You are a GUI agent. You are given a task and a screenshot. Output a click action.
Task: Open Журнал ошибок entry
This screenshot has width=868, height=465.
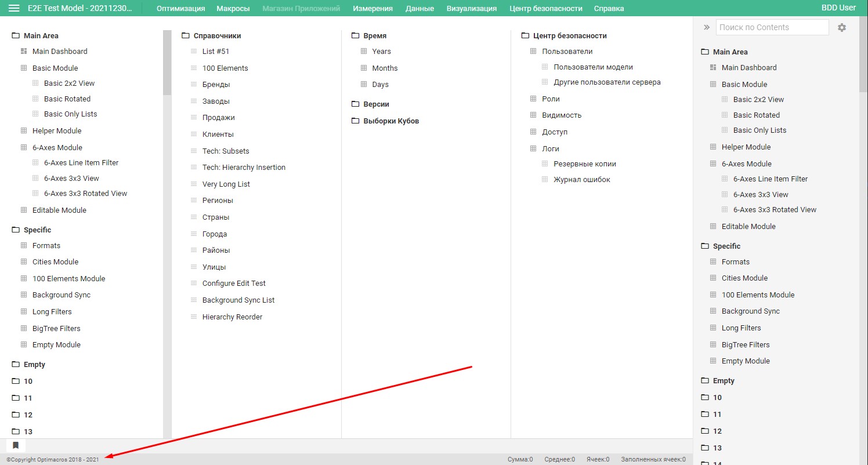[x=582, y=179]
